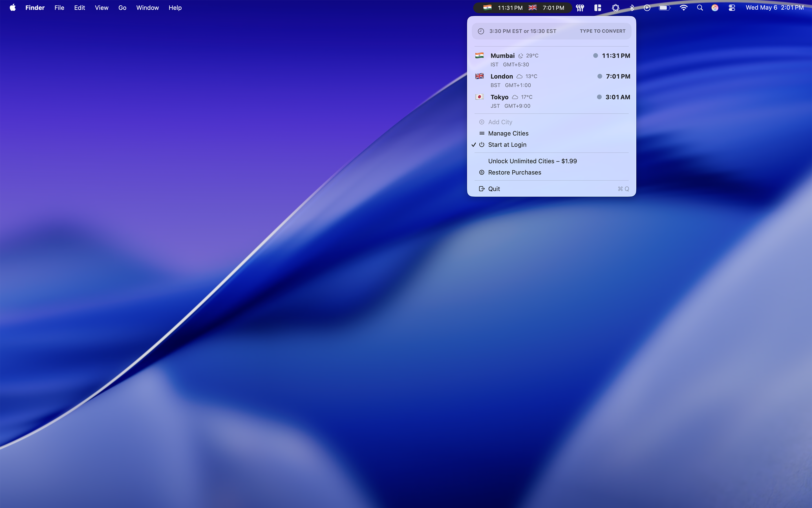Click the clock icon in the convert field
The width and height of the screenshot is (812, 508).
click(481, 31)
